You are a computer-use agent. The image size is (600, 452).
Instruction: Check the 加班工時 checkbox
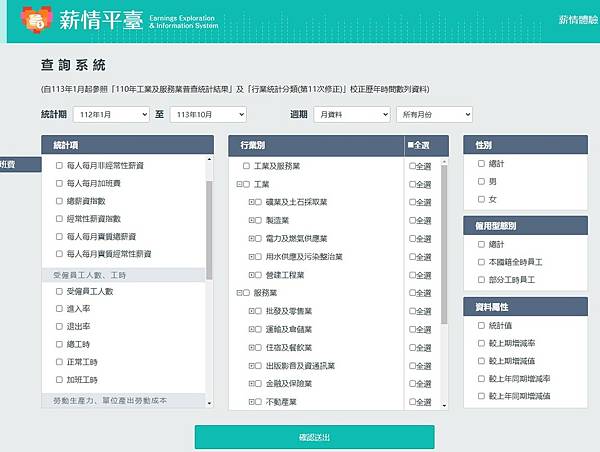(59, 380)
